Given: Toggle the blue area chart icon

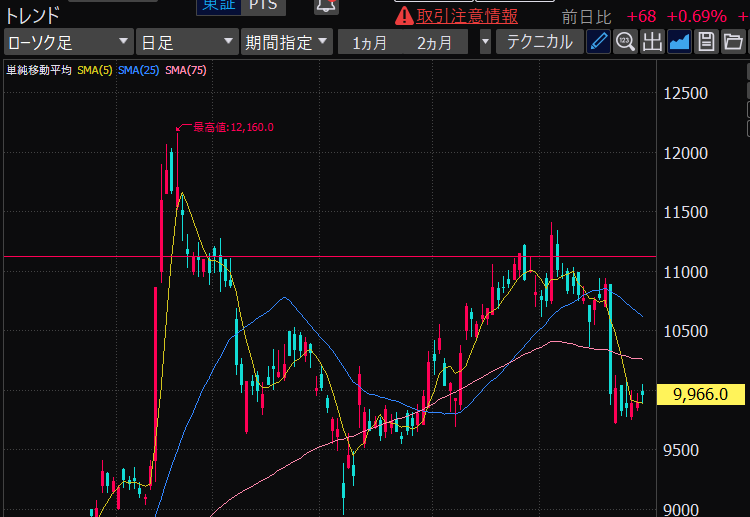Looking at the screenshot, I should pyautogui.click(x=679, y=42).
